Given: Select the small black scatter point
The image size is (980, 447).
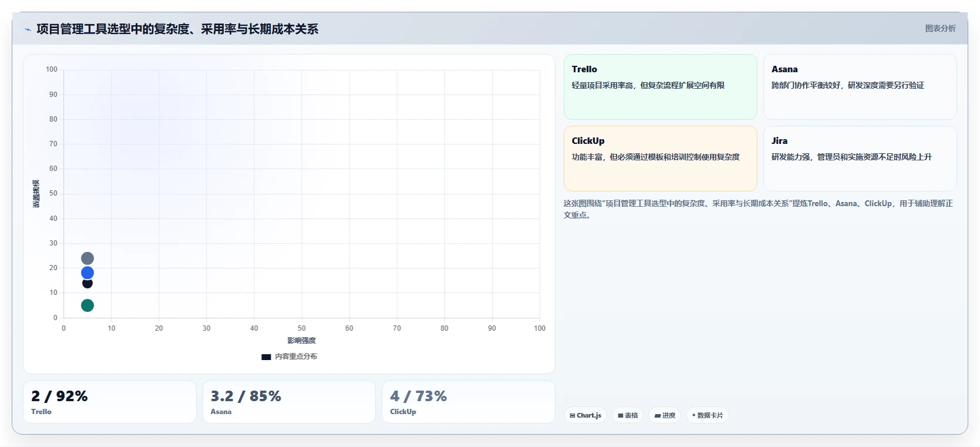Looking at the screenshot, I should pos(87,283).
